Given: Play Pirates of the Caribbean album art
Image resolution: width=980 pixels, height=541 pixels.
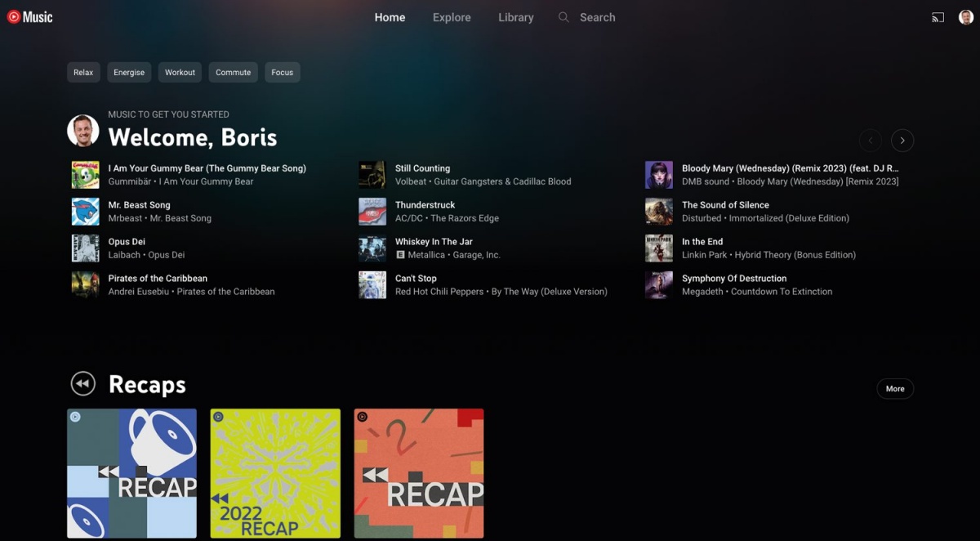Looking at the screenshot, I should pos(85,285).
